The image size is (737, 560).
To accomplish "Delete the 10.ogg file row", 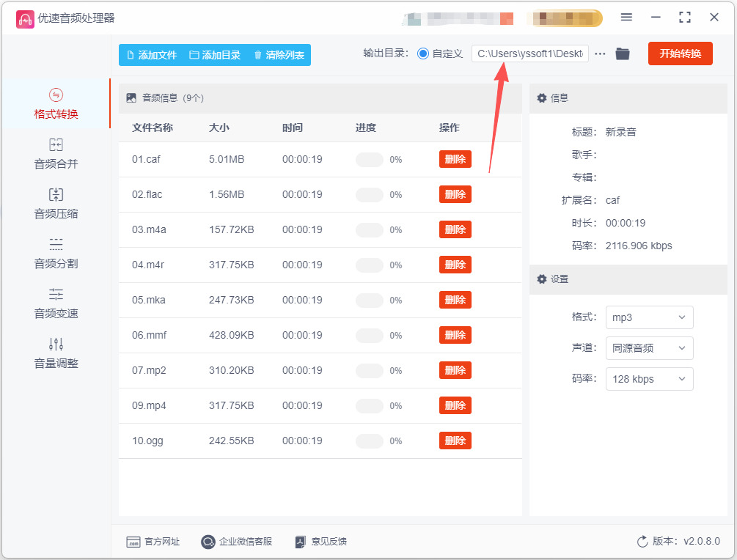I will (455, 441).
